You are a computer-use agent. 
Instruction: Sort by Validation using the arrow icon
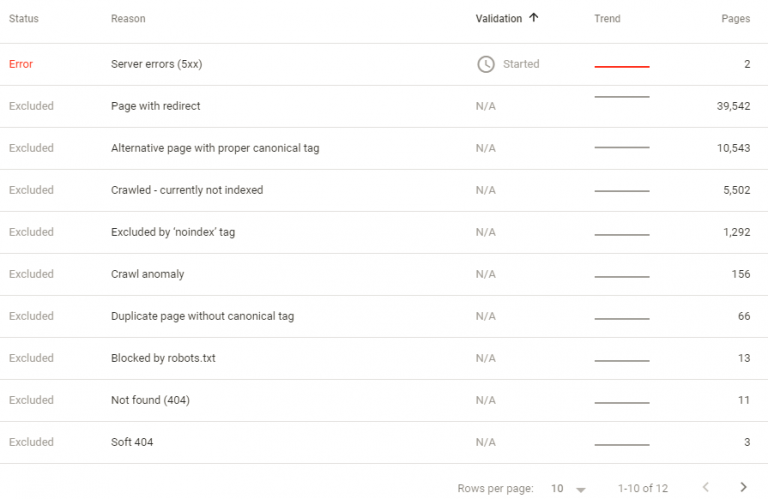pos(534,18)
